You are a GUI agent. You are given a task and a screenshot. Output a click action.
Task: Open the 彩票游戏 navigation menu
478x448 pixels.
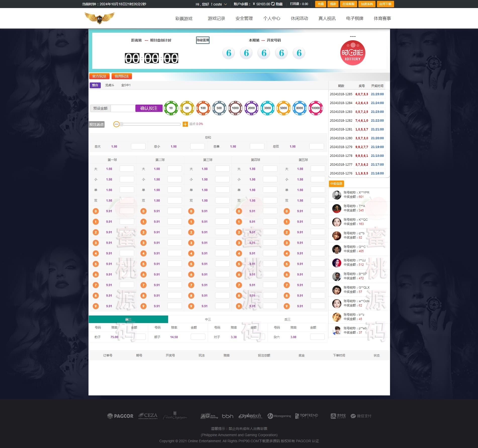pos(184,18)
